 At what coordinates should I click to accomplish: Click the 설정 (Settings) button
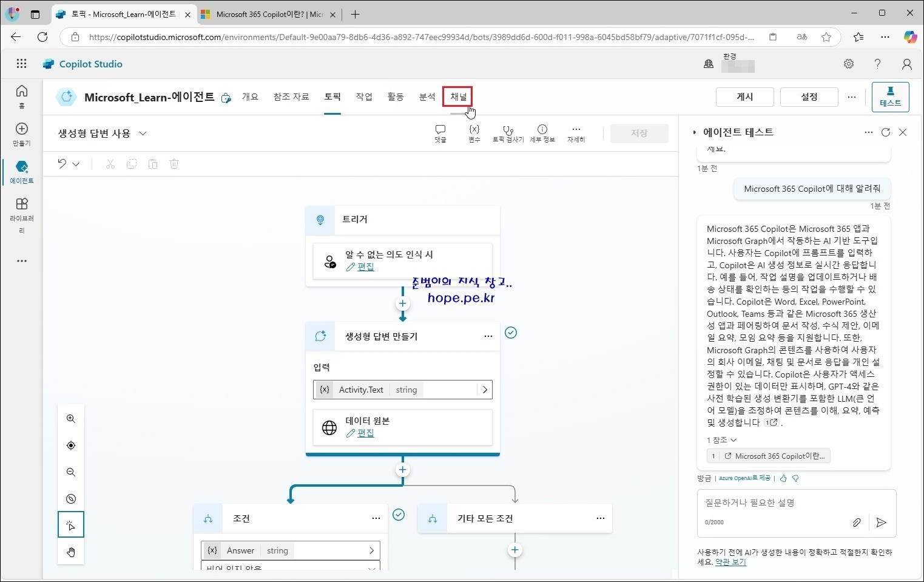[x=809, y=97]
